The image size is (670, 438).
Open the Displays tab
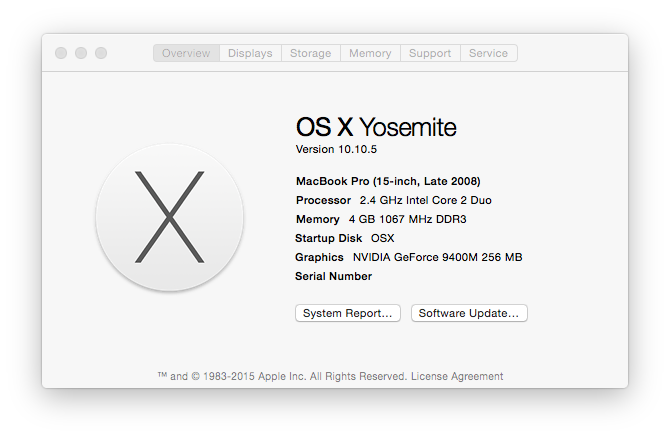250,53
